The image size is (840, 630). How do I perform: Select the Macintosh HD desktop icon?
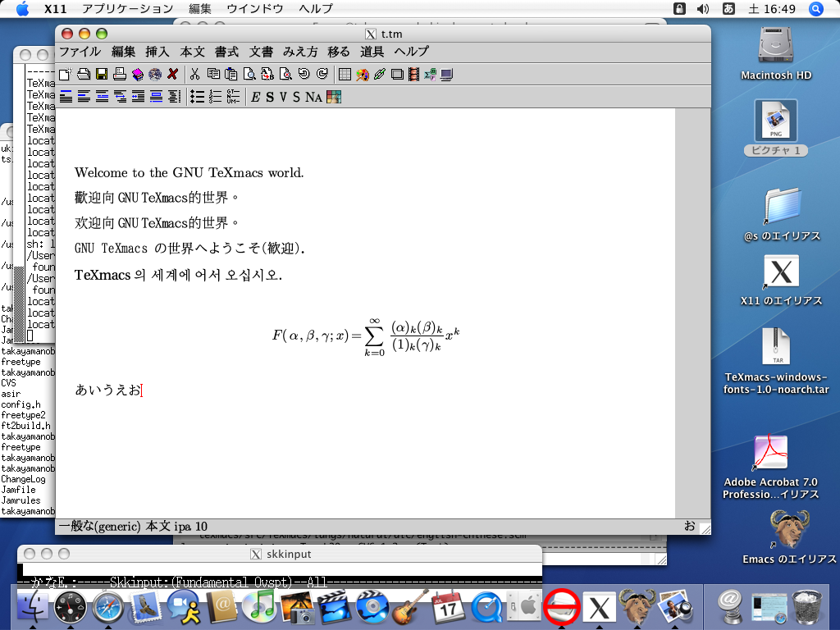click(776, 52)
